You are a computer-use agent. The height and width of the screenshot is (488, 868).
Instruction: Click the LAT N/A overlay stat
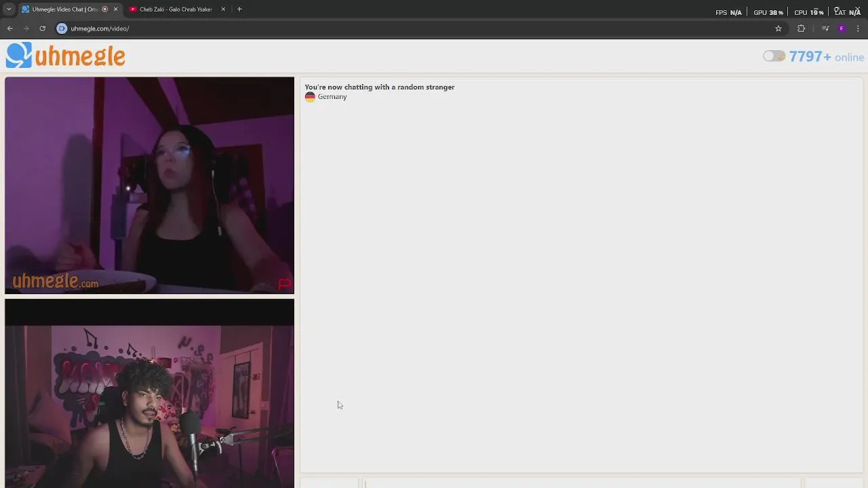tap(848, 12)
